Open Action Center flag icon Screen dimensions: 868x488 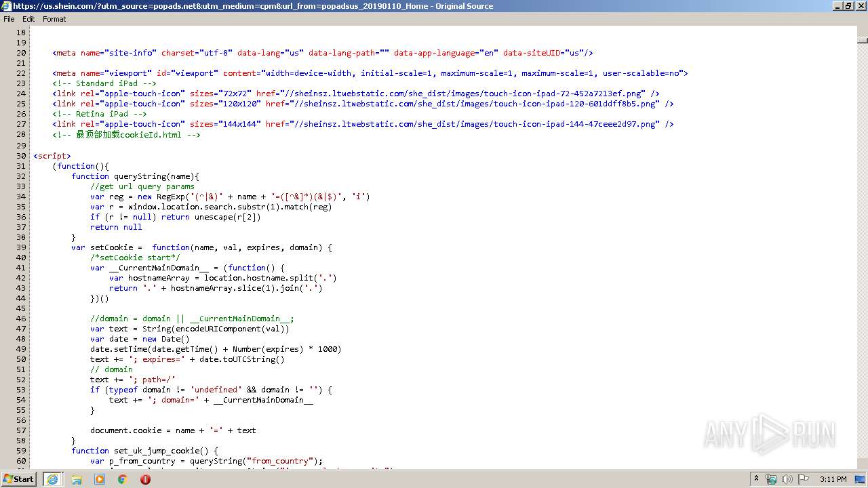coord(804,479)
